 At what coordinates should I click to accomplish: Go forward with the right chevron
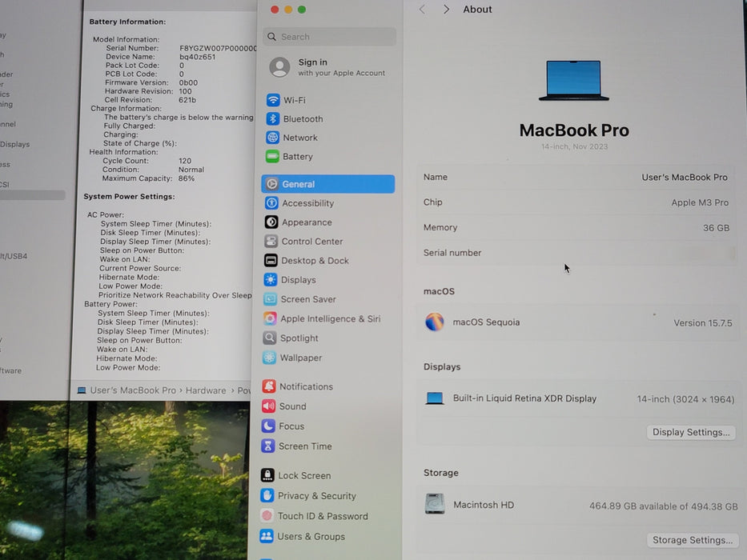click(446, 9)
